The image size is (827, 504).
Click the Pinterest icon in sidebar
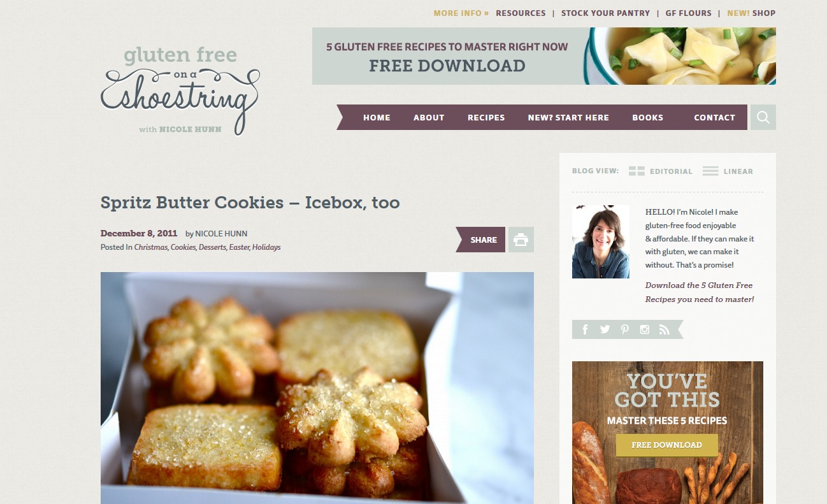coord(624,329)
